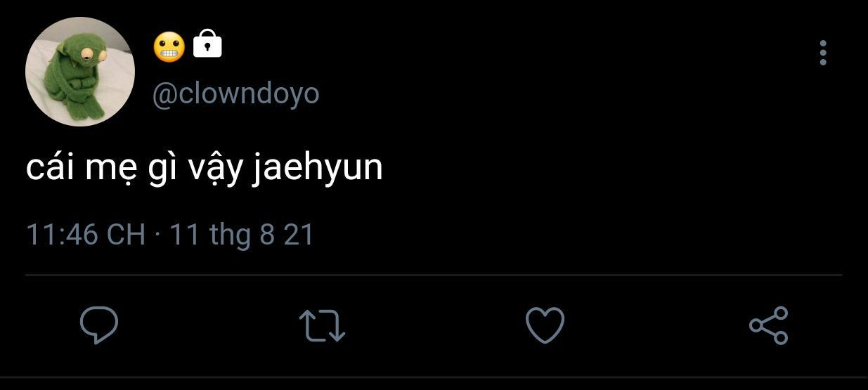This screenshot has width=868, height=390.
Task: Share the tweet via the connected-nodes icon
Action: 769,325
